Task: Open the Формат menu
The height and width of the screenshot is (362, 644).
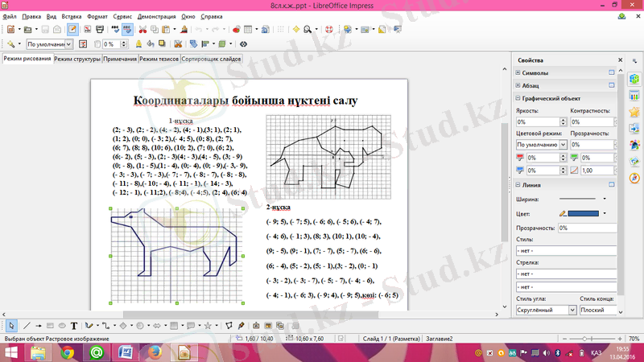Action: (x=97, y=16)
